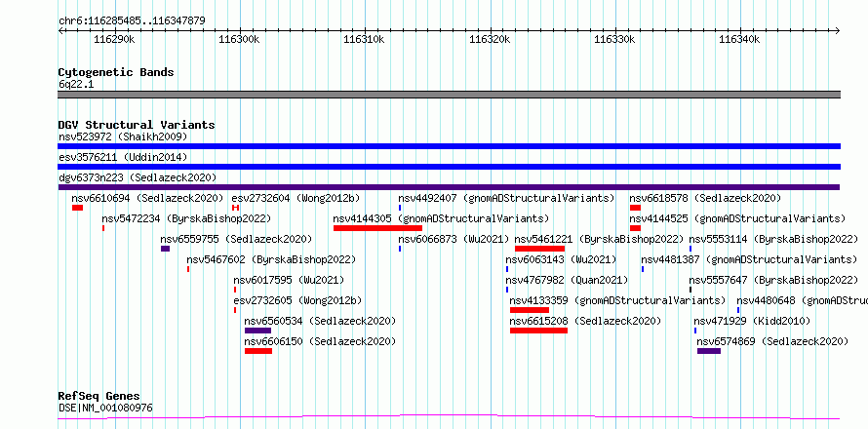Viewport: 868px width, 429px height.
Task: Click the 116290k ruler label
Action: coord(114,40)
